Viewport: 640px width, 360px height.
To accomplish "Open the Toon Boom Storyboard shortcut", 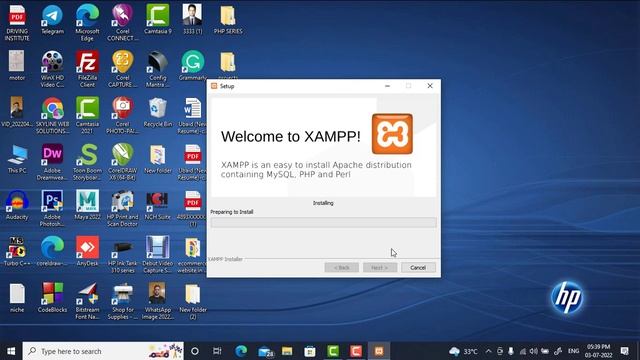I will click(87, 162).
